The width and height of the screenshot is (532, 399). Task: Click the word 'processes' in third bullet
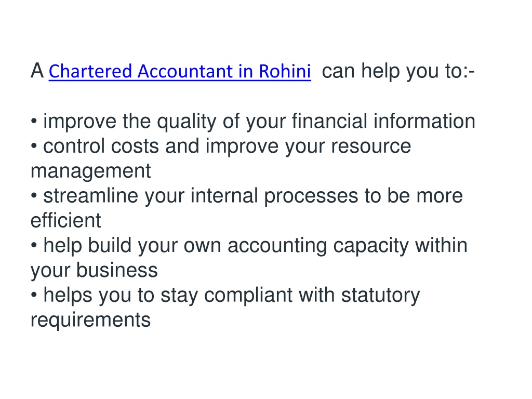coord(311,196)
